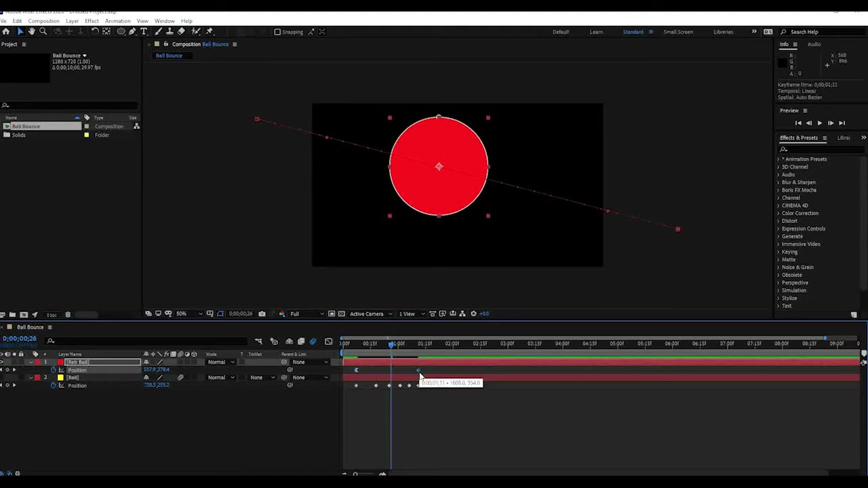The width and height of the screenshot is (868, 488).
Task: Select the Clone Stamp tool
Action: click(x=170, y=31)
